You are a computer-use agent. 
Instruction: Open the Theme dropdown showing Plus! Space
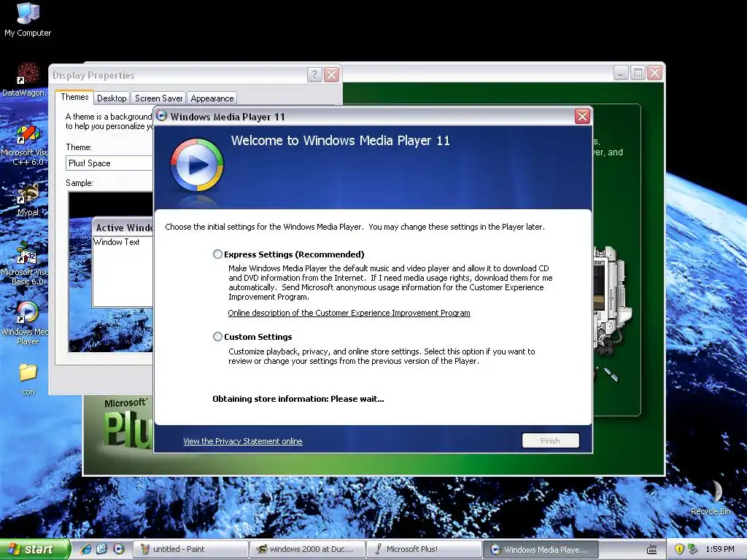(109, 163)
